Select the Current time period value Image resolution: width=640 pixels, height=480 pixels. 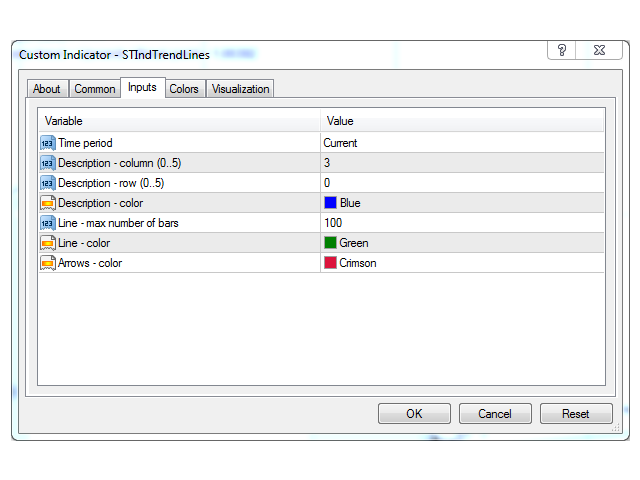(340, 143)
